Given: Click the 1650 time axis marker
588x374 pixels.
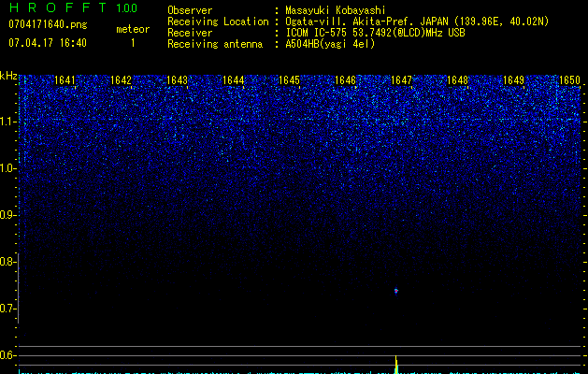Looking at the screenshot, I should coord(569,80).
